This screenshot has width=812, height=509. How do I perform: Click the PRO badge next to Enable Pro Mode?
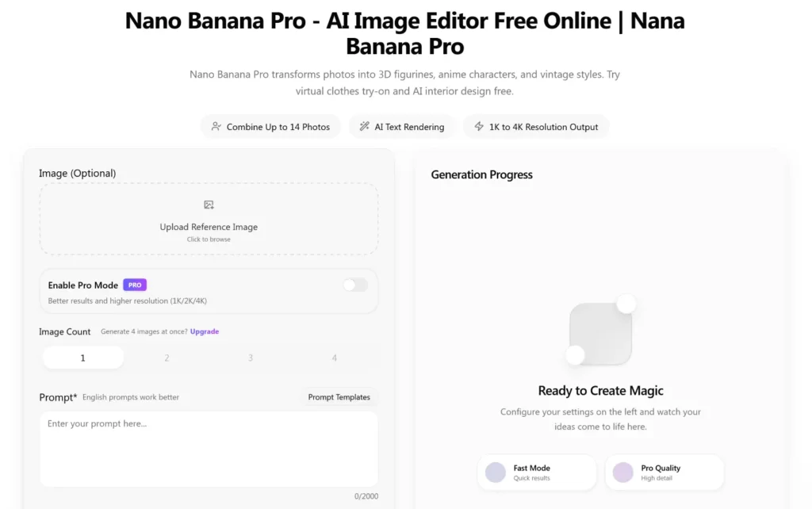tap(135, 285)
